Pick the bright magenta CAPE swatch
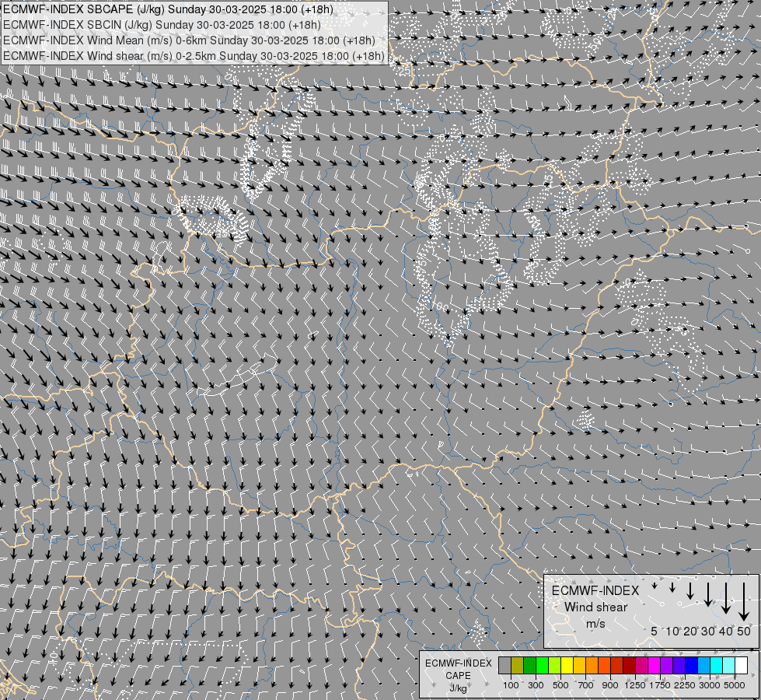Image resolution: width=761 pixels, height=700 pixels. (655, 666)
